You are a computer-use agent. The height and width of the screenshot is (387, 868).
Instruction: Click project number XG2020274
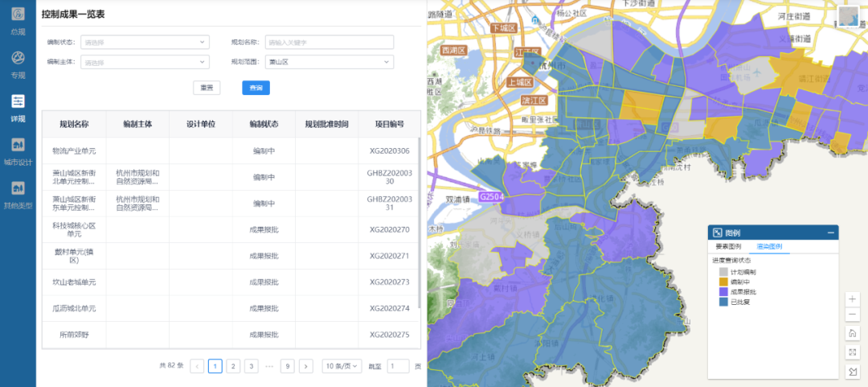389,308
